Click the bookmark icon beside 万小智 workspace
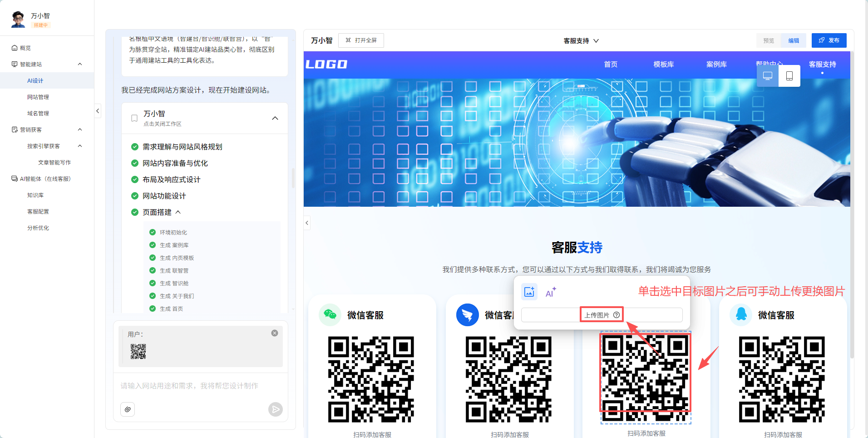 [134, 118]
